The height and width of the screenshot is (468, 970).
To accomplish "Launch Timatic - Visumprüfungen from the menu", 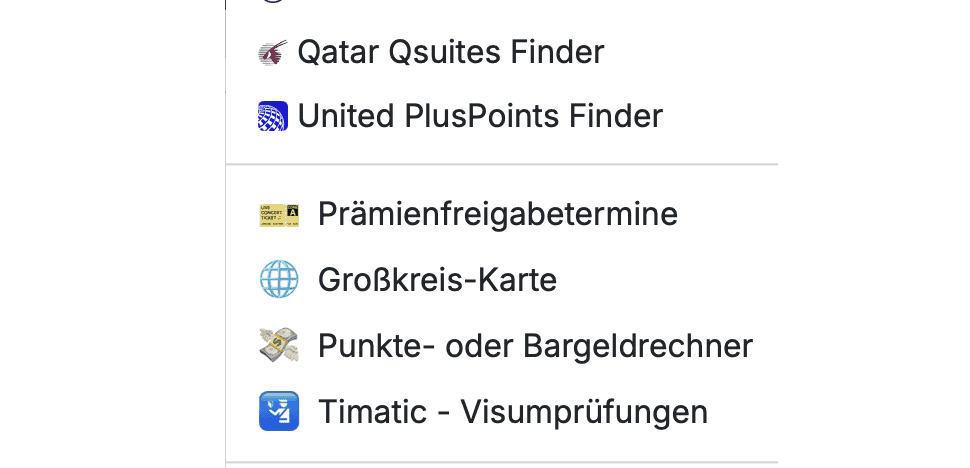I will coord(512,412).
